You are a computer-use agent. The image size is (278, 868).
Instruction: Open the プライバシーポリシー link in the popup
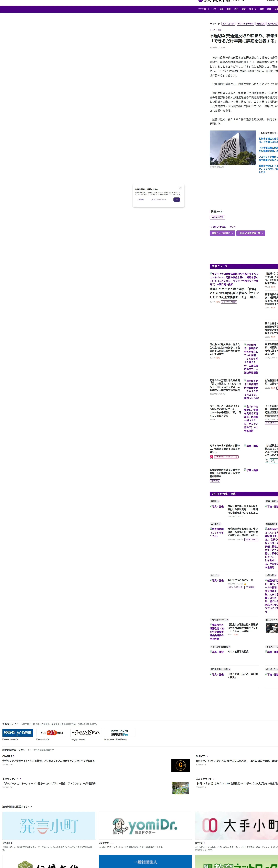click(159, 199)
